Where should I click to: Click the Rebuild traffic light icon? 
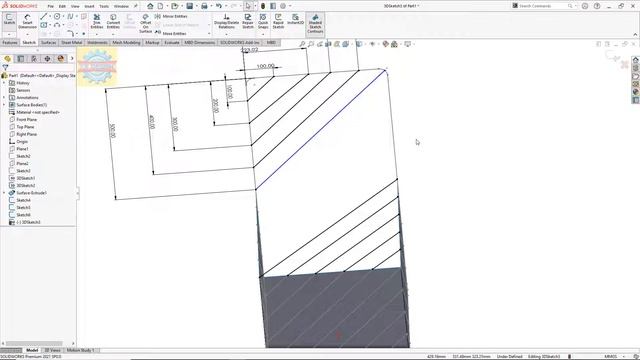point(263,6)
